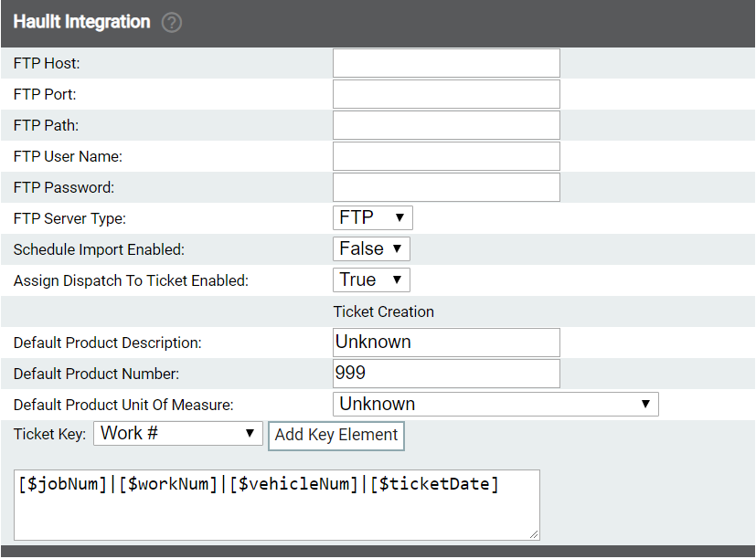Click into the FTP Path field
Screen dimensions: 756x559
tap(446, 125)
